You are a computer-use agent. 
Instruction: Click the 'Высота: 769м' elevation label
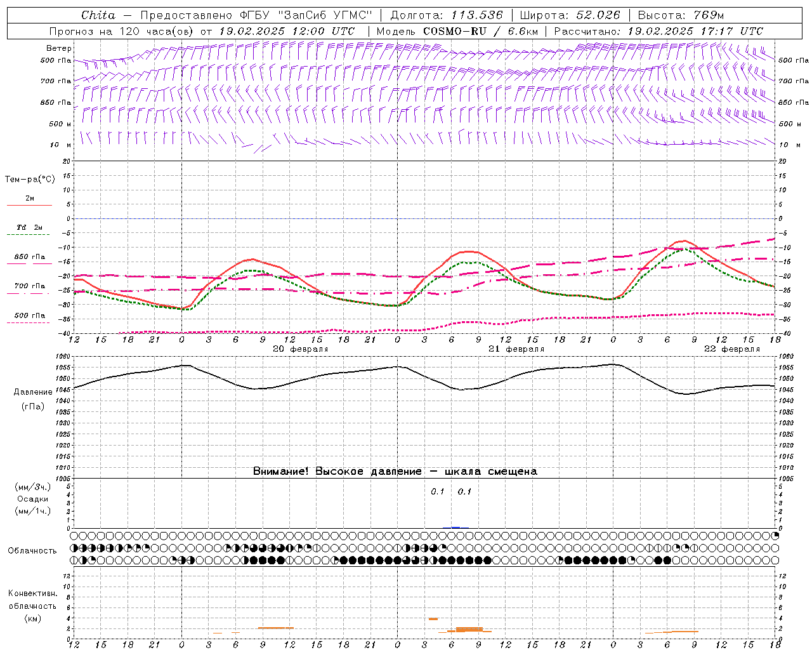pyautogui.click(x=681, y=15)
